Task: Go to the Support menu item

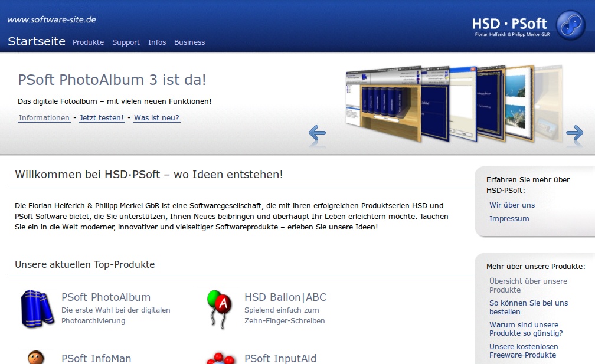Action: click(x=126, y=42)
